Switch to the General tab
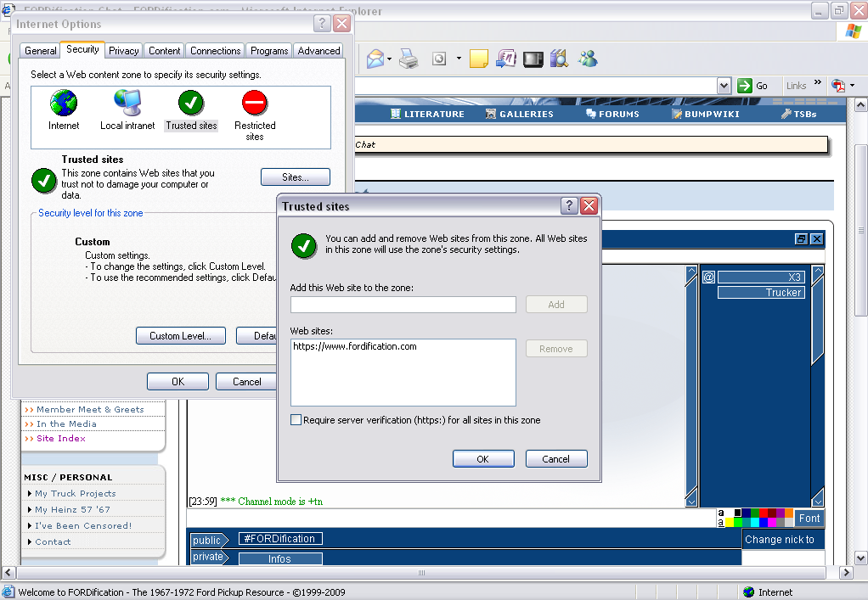 pos(41,51)
